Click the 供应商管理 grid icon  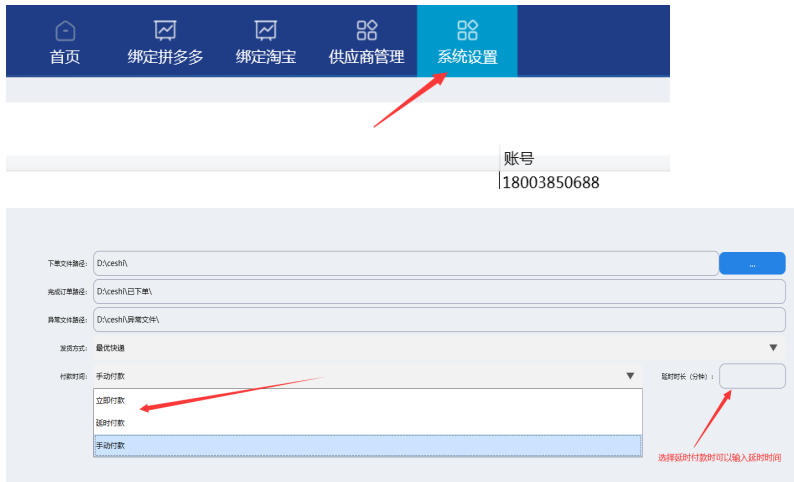(x=366, y=30)
